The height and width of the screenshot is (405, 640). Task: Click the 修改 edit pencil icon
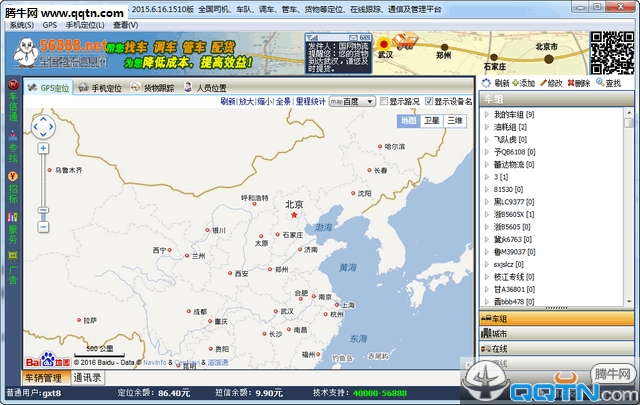pos(543,83)
